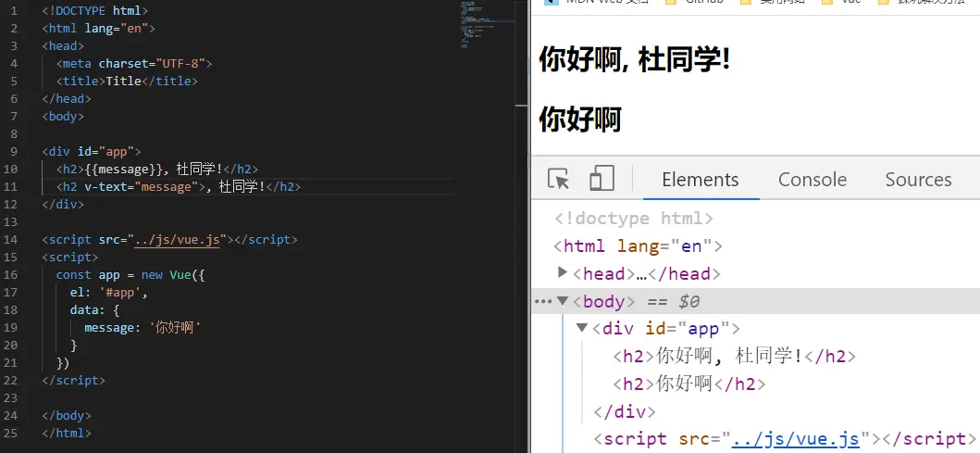
Task: Click the closing </script> tag on line 22
Action: tap(73, 381)
